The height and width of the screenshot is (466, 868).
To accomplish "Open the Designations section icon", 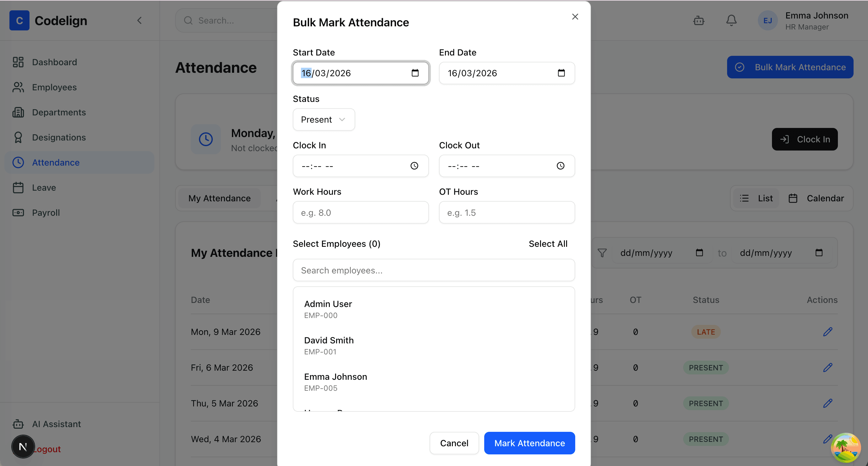I will click(x=19, y=137).
